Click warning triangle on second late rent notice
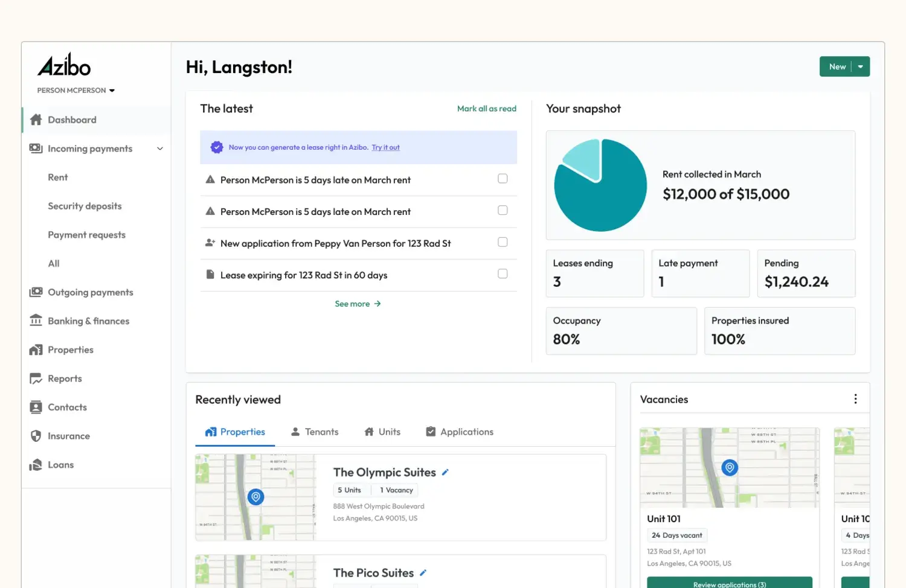Viewport: 906px width, 588px height. coord(210,211)
